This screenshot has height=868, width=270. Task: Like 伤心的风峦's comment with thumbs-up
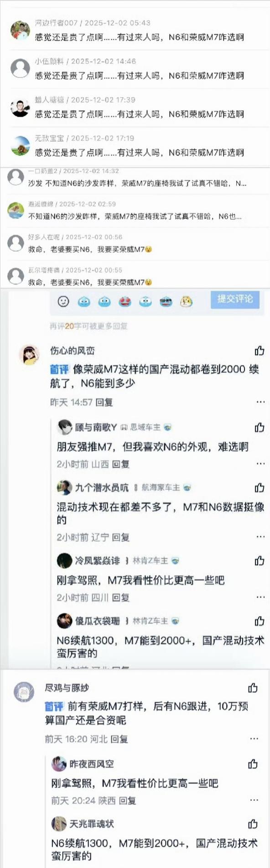click(x=260, y=351)
